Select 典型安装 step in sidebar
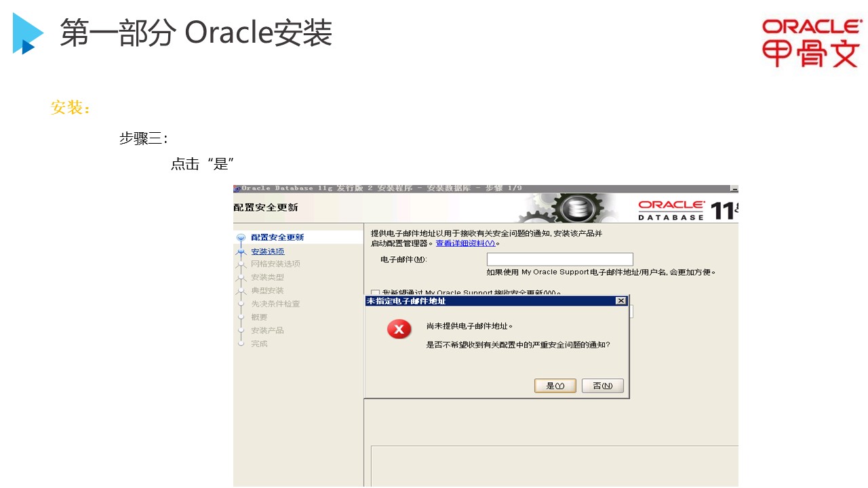This screenshot has width=868, height=488. (267, 291)
